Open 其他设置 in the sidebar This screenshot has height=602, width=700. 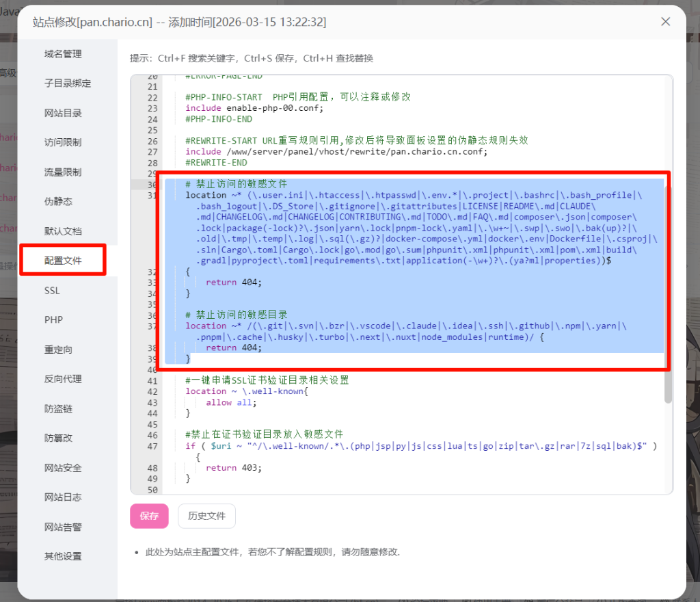(63, 556)
